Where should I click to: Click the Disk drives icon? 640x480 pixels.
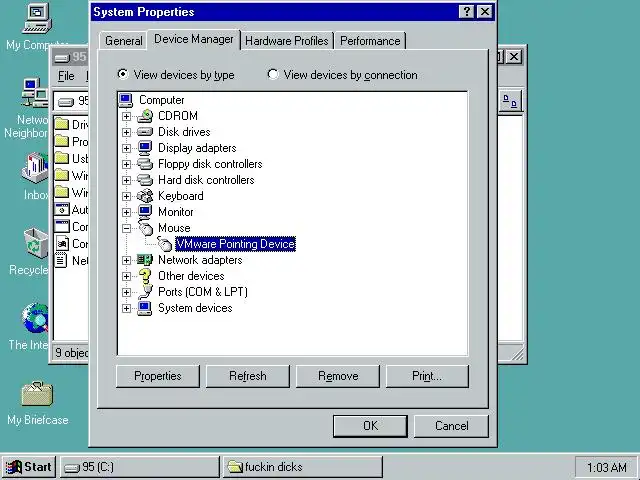coord(145,132)
